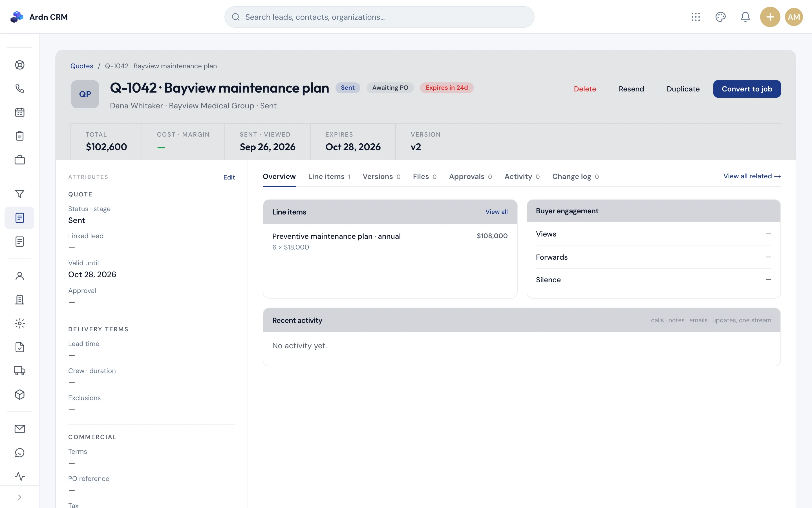
Task: Switch to the Versions tab
Action: 381,176
